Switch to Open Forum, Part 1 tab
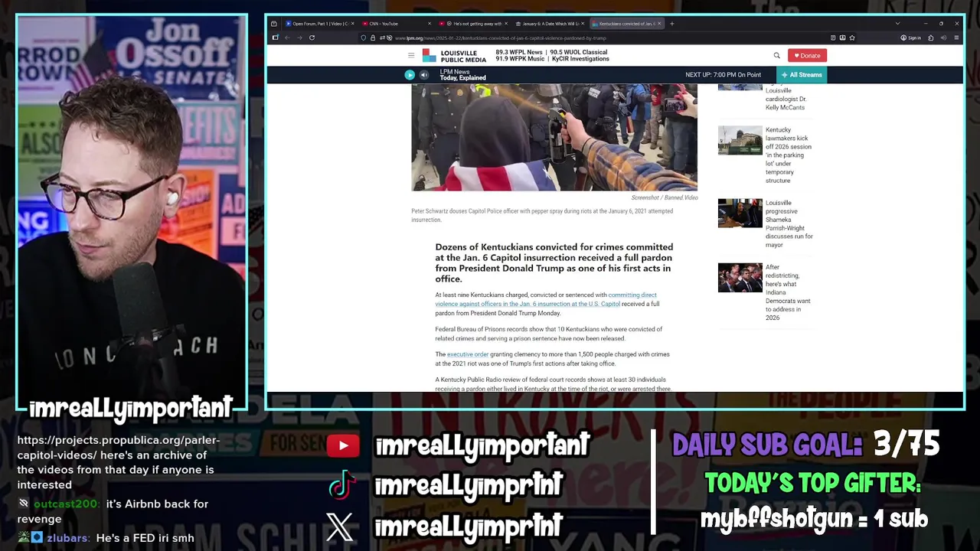The width and height of the screenshot is (980, 551). [320, 24]
